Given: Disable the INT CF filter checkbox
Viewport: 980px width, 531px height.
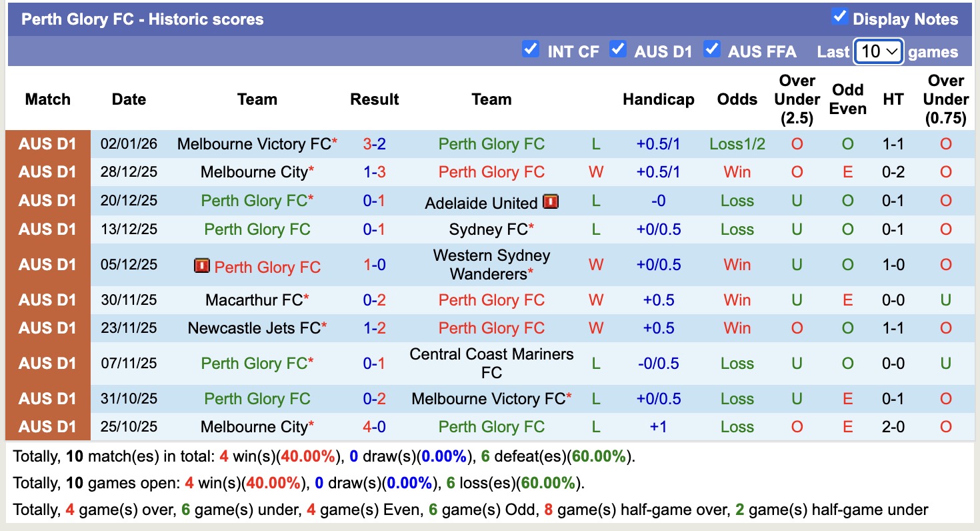Looking at the screenshot, I should pos(531,50).
